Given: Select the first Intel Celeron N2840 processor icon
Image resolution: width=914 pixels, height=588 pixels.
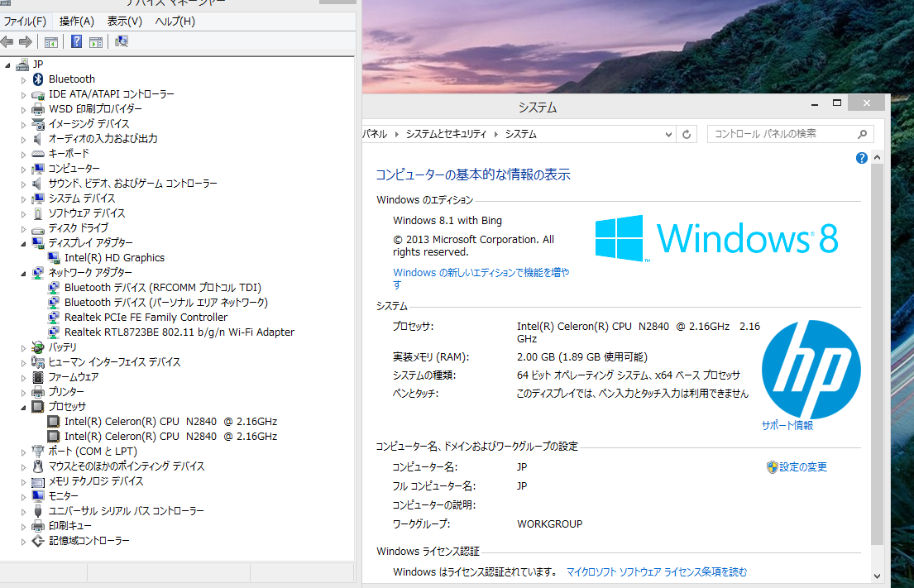Looking at the screenshot, I should (x=54, y=421).
